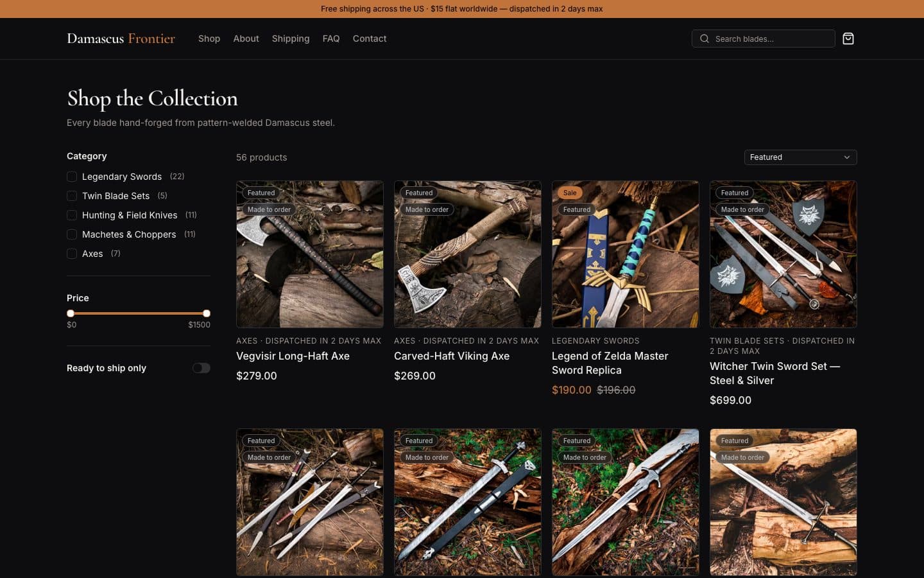Check the Twin Blade Sets category

pos(72,196)
